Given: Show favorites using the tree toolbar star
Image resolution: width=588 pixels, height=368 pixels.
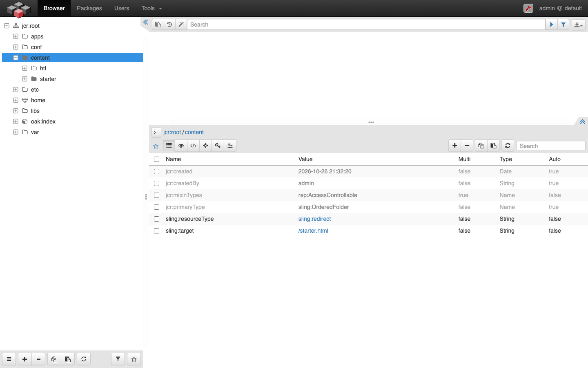Looking at the screenshot, I should (x=134, y=359).
